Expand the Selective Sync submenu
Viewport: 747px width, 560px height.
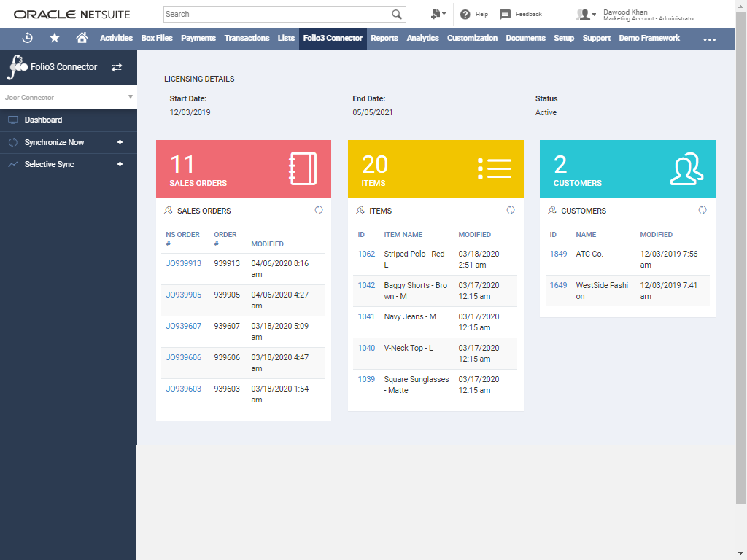[120, 164]
